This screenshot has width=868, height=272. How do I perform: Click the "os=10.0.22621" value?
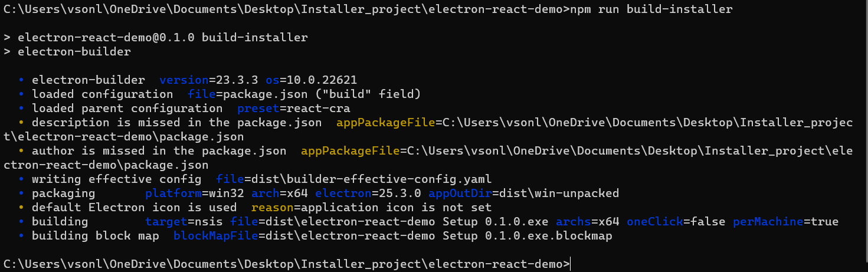coord(319,80)
